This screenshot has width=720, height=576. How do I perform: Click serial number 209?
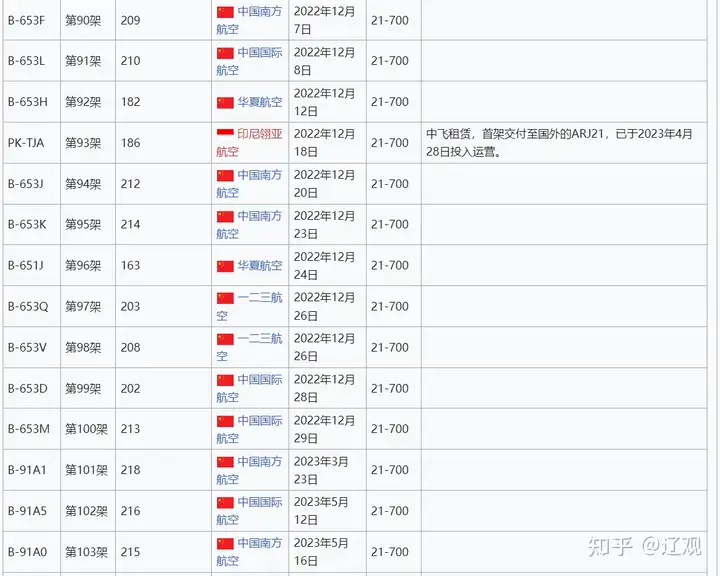[130, 20]
